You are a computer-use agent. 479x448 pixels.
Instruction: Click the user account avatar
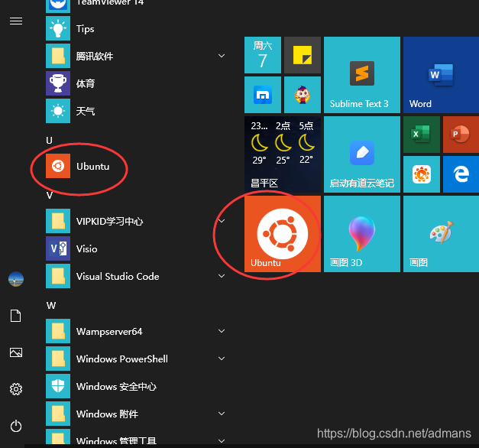coord(16,279)
